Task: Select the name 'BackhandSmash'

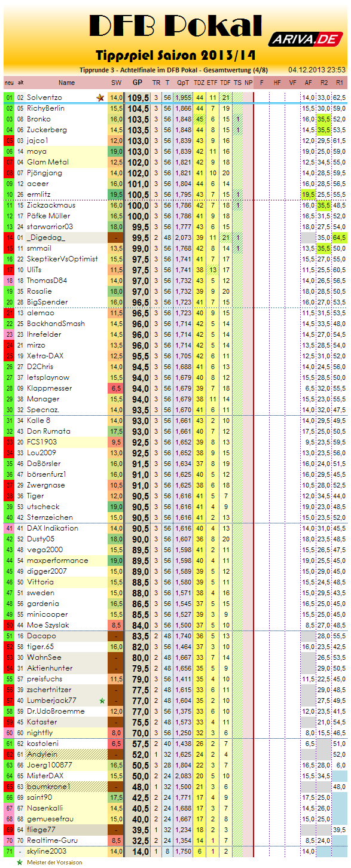Action: click(56, 324)
